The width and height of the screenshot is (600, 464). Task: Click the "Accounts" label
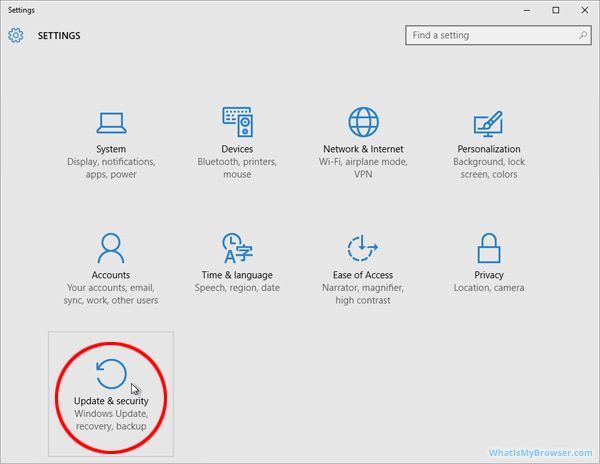pos(111,275)
